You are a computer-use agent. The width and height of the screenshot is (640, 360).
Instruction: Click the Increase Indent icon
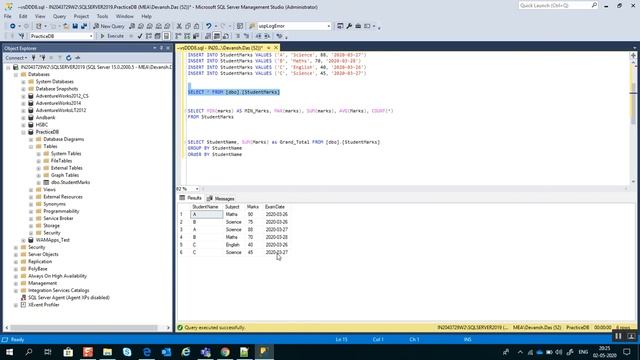point(267,36)
